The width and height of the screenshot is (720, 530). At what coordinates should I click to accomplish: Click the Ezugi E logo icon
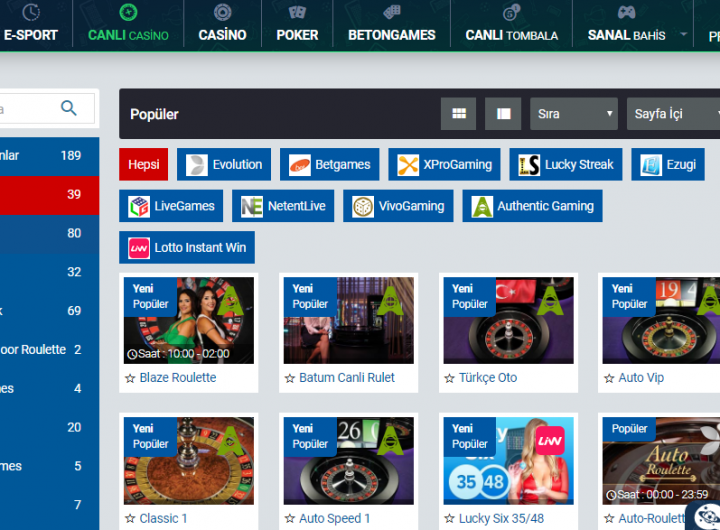tap(651, 165)
